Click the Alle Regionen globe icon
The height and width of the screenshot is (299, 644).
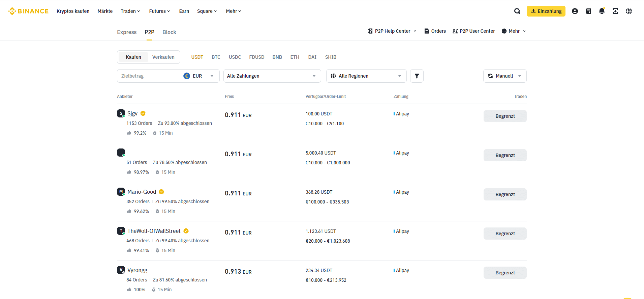point(333,76)
